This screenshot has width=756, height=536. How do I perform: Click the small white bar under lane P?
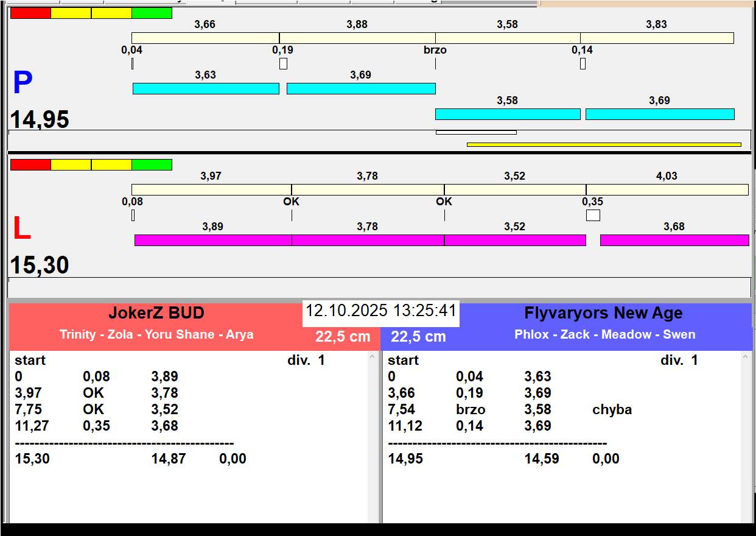pos(476,132)
